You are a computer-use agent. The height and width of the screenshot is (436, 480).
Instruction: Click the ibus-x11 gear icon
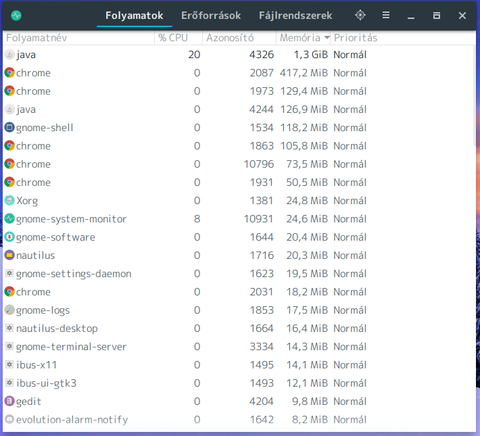(10, 365)
